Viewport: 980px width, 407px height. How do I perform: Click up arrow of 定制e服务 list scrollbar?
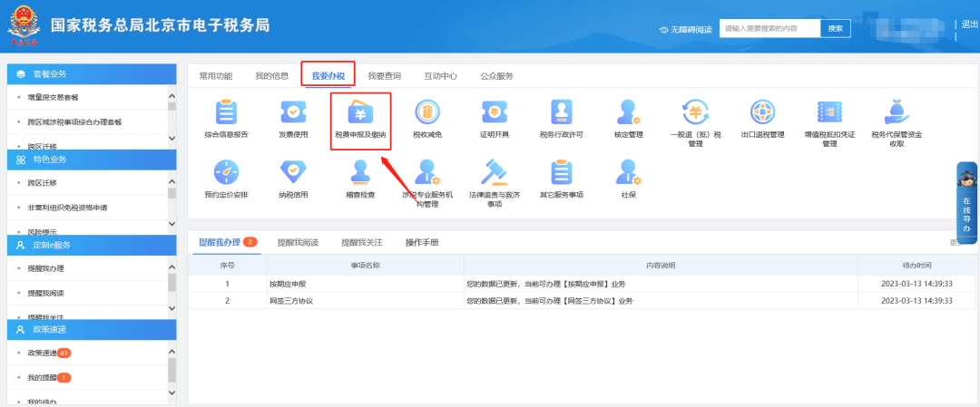coord(171,266)
